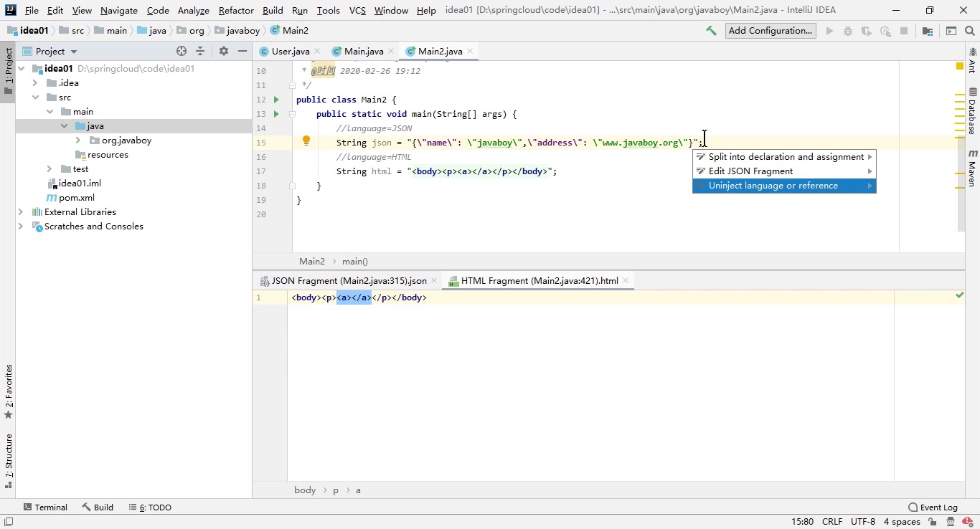
Task: Change UTF-8 file encoding in status bar
Action: click(x=863, y=522)
